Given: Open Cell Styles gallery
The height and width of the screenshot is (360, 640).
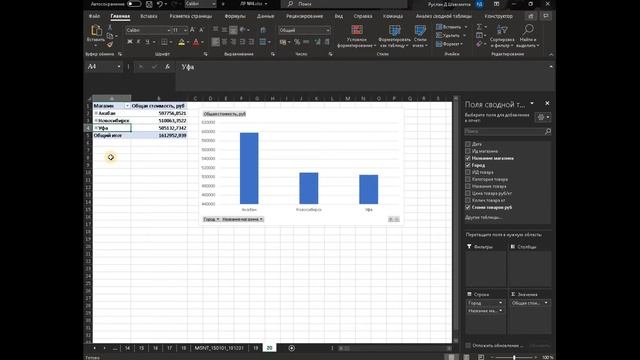Looking at the screenshot, I should click(x=420, y=36).
